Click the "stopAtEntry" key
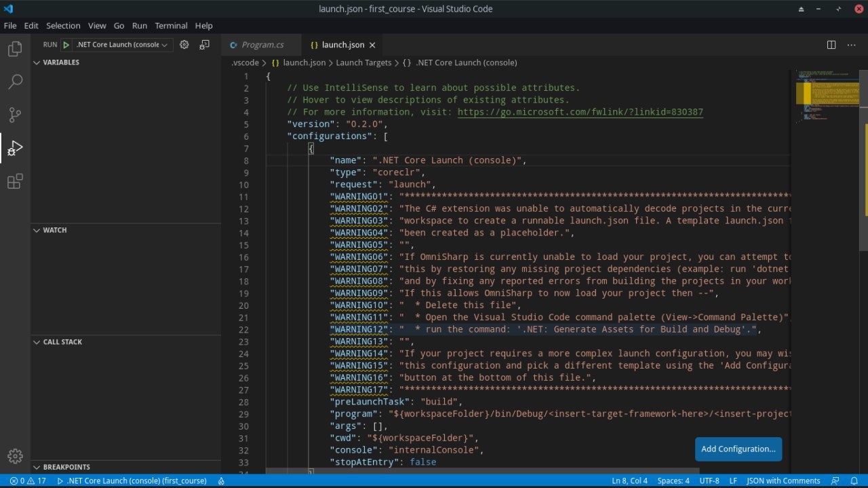This screenshot has height=488, width=868. 364,462
